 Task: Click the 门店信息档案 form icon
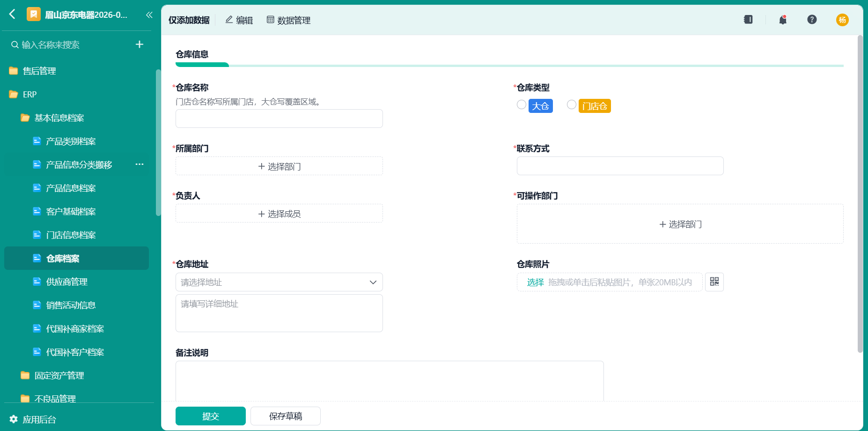click(x=37, y=235)
